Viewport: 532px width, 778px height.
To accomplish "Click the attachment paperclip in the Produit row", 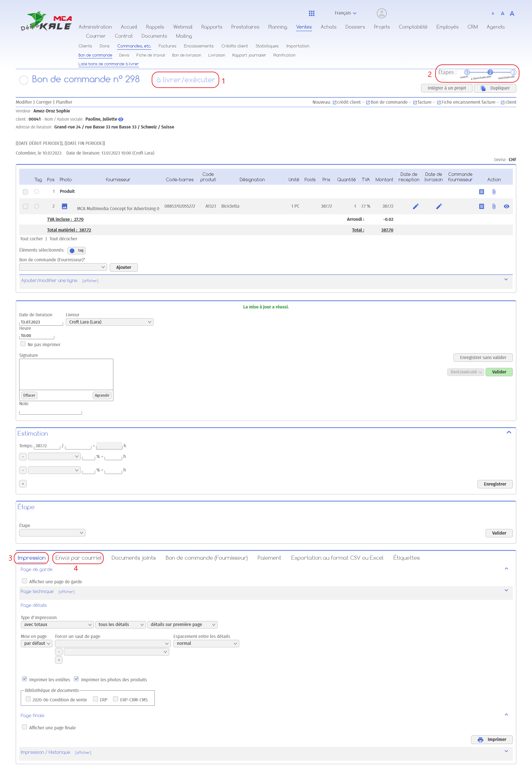I will (x=493, y=192).
